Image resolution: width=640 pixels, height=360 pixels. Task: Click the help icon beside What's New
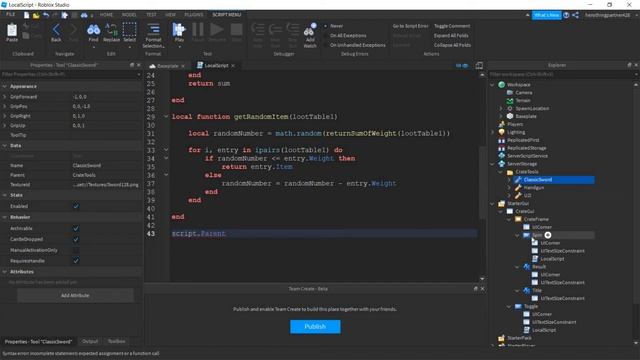[566, 15]
